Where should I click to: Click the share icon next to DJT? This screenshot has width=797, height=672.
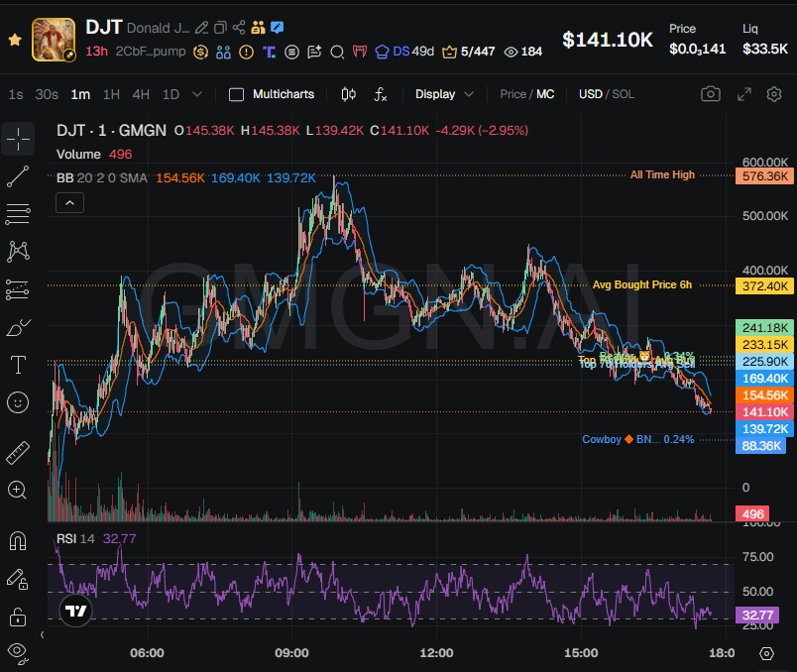239,28
